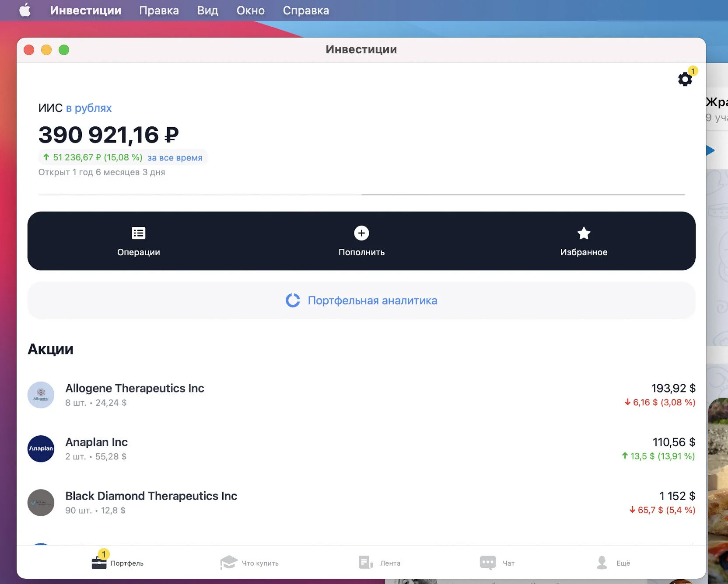Click the Anaplan value 110,56 $
This screenshot has height=584, width=728.
(673, 442)
